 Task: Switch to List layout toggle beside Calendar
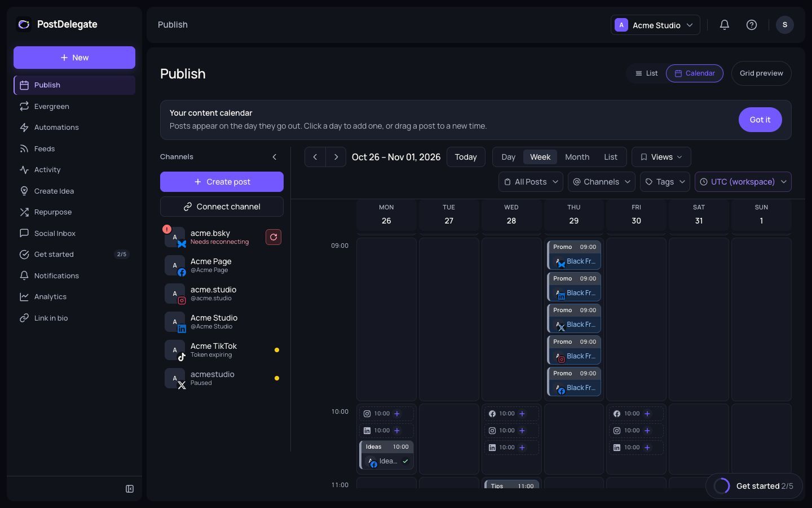pyautogui.click(x=646, y=73)
